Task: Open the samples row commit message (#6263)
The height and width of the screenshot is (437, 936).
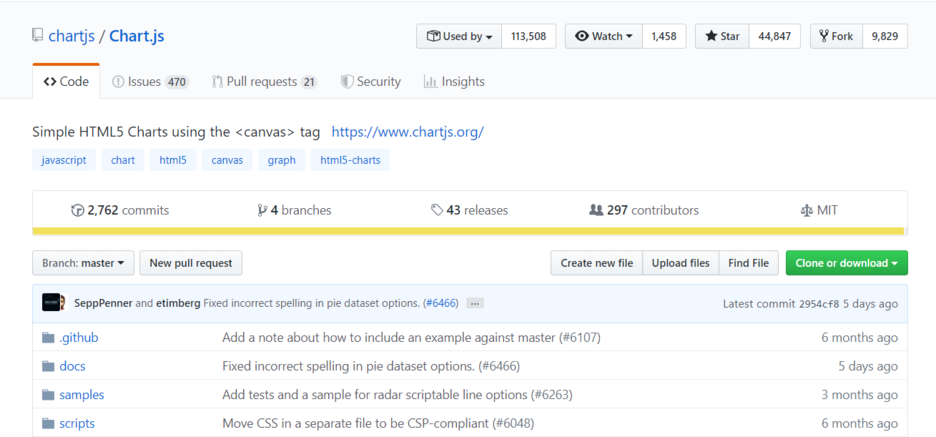Action: 398,395
